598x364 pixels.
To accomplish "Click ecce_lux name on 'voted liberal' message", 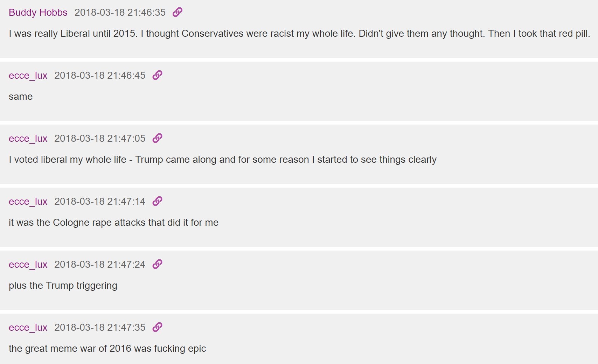I will click(x=28, y=138).
